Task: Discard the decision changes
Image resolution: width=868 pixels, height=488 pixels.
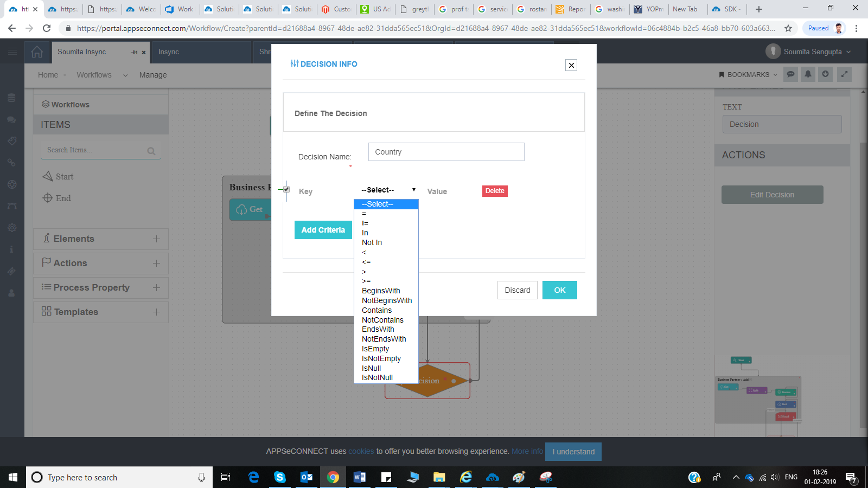Action: point(517,290)
